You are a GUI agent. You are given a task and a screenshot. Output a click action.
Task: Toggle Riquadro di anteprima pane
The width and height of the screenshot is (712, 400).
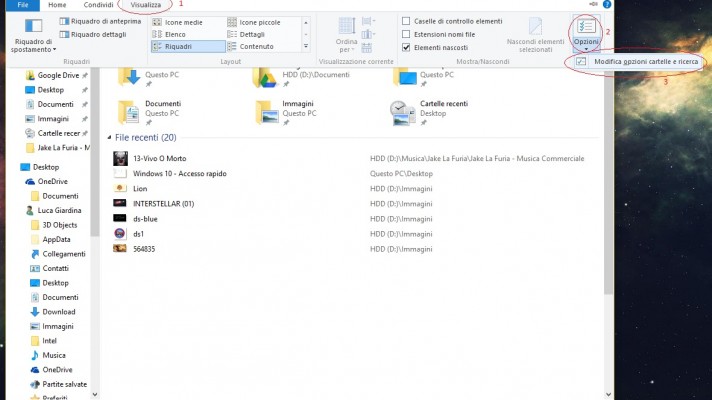[x=100, y=21]
